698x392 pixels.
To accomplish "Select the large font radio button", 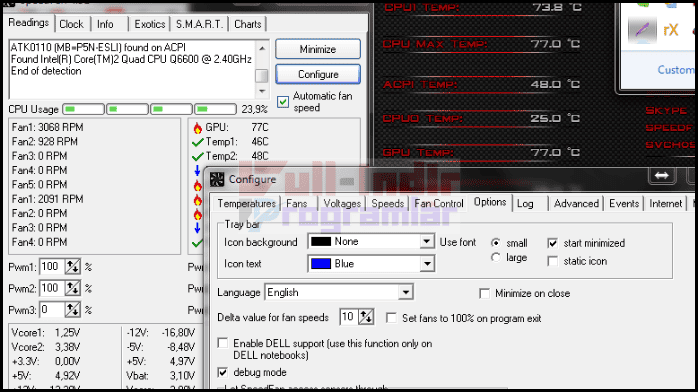I will pyautogui.click(x=495, y=258).
